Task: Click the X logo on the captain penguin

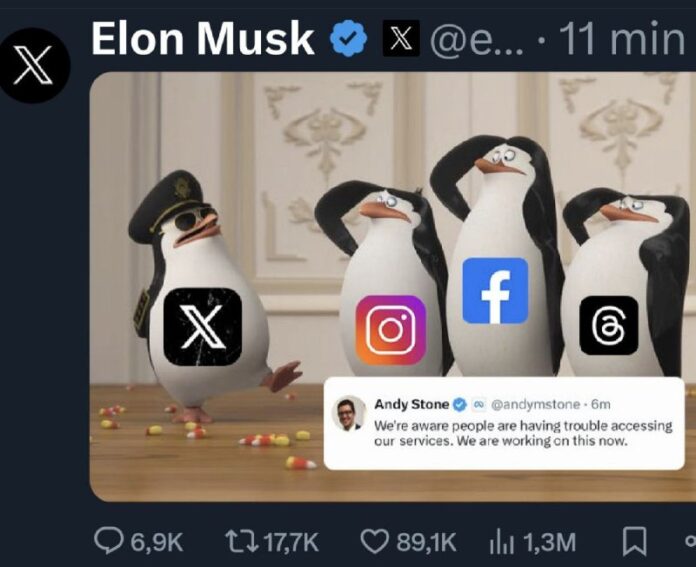Action: pos(202,326)
